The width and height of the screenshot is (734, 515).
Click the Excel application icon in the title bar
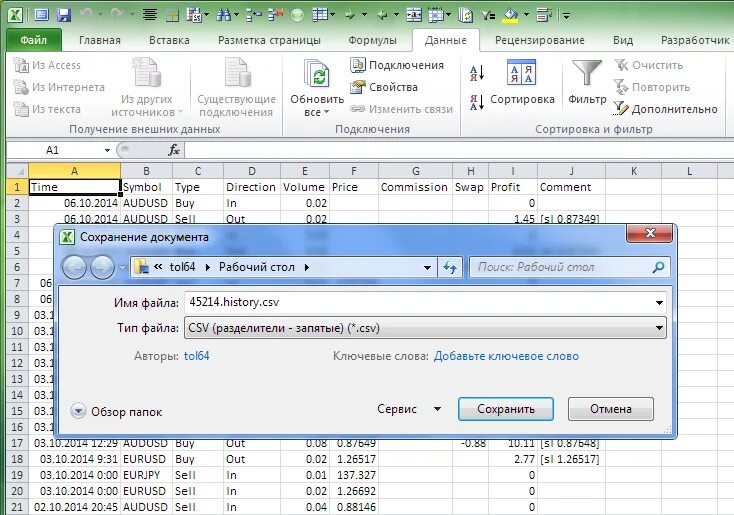tap(15, 15)
